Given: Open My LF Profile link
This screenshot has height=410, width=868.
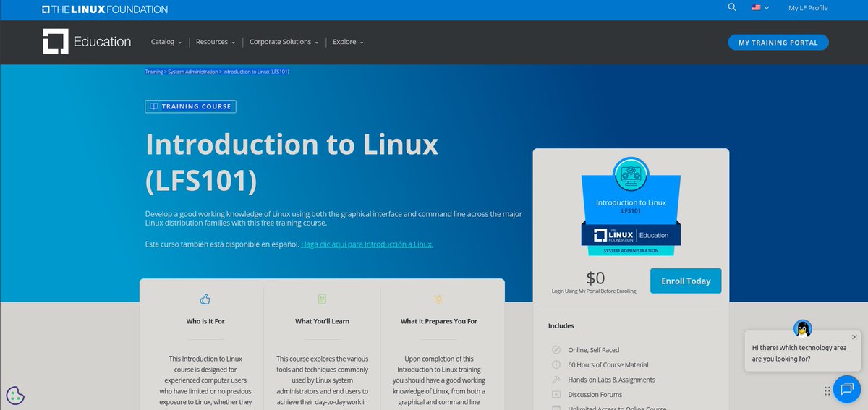Looking at the screenshot, I should 808,8.
